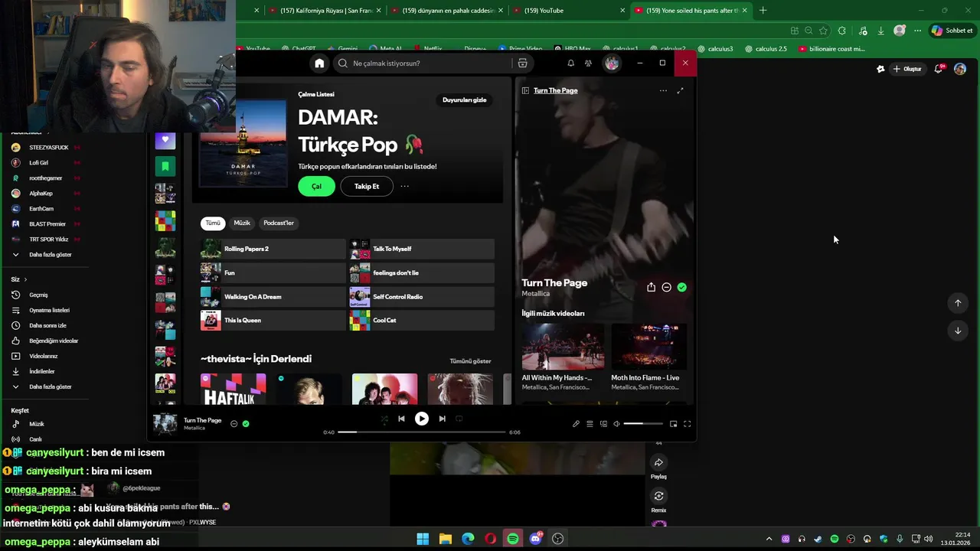Viewport: 980px width, 551px height.
Task: Open play queue icon
Action: [x=590, y=424]
